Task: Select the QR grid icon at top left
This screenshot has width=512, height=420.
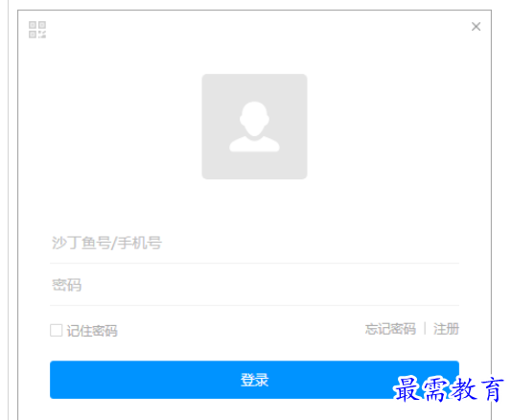Action: [x=37, y=30]
